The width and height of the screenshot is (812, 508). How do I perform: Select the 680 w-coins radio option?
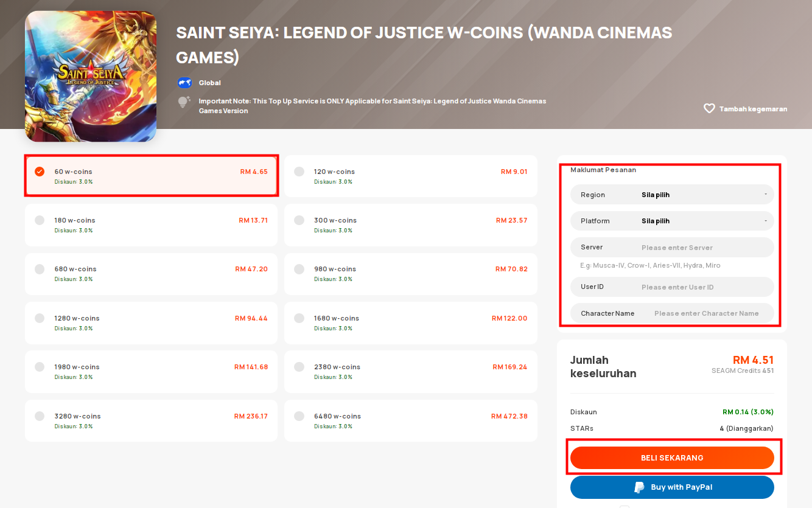(40, 269)
